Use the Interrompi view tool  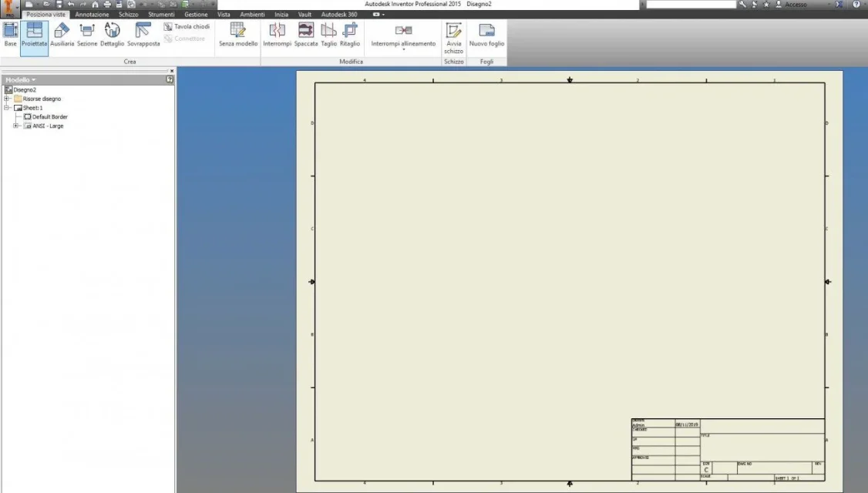(277, 35)
